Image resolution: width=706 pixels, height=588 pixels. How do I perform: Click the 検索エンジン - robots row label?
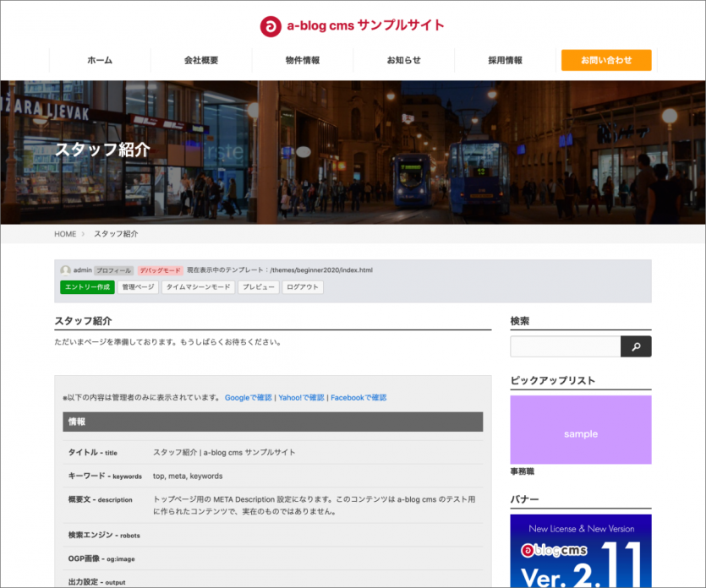click(104, 535)
